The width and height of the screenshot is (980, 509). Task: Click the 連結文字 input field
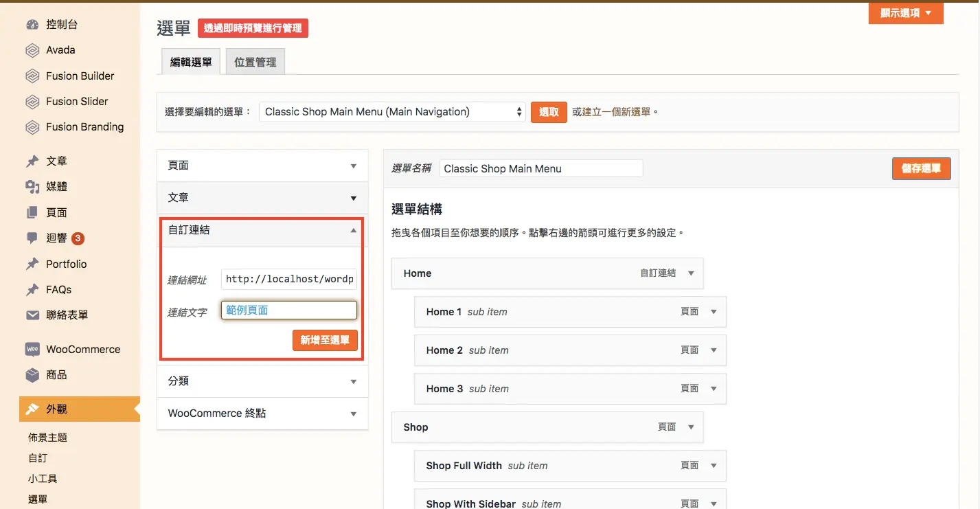(x=289, y=310)
